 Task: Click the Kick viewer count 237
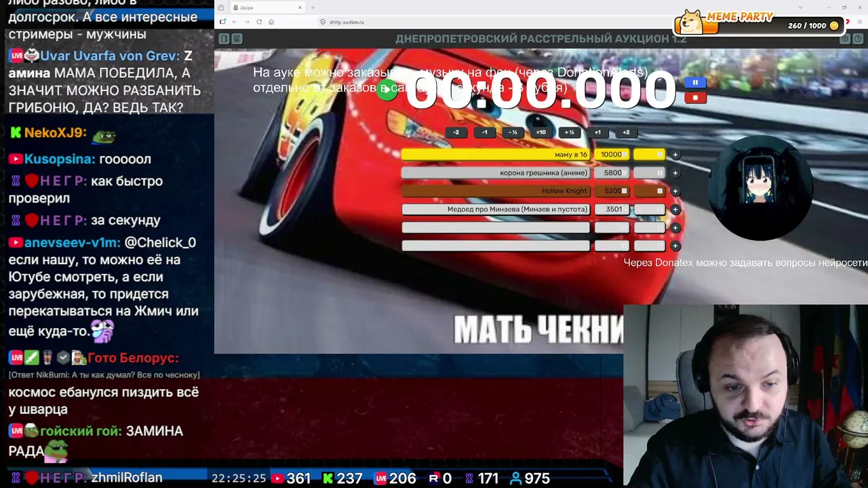coord(342,479)
